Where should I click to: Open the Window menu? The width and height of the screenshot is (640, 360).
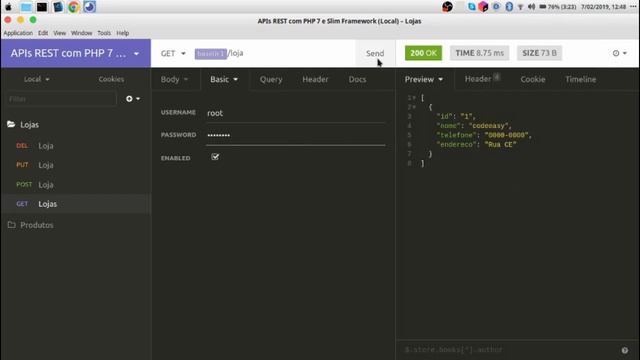coord(81,33)
